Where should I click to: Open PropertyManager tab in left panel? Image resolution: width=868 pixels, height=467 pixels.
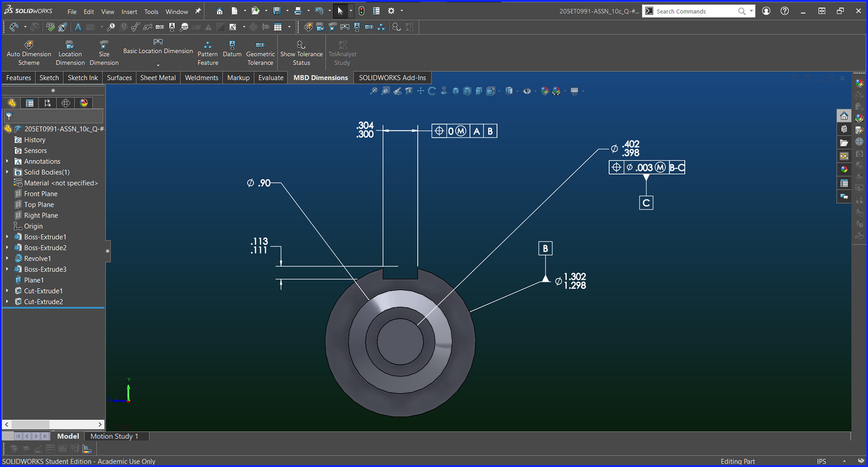coord(29,103)
